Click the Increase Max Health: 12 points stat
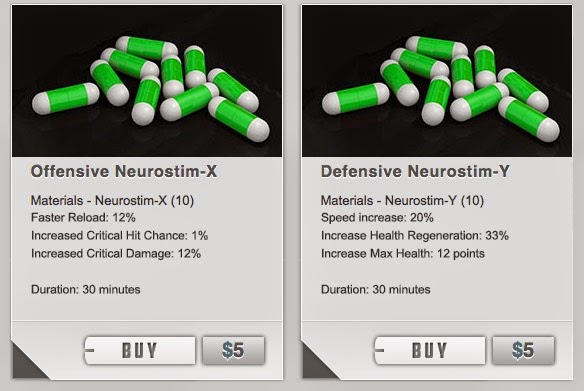The image size is (584, 391). (x=403, y=254)
